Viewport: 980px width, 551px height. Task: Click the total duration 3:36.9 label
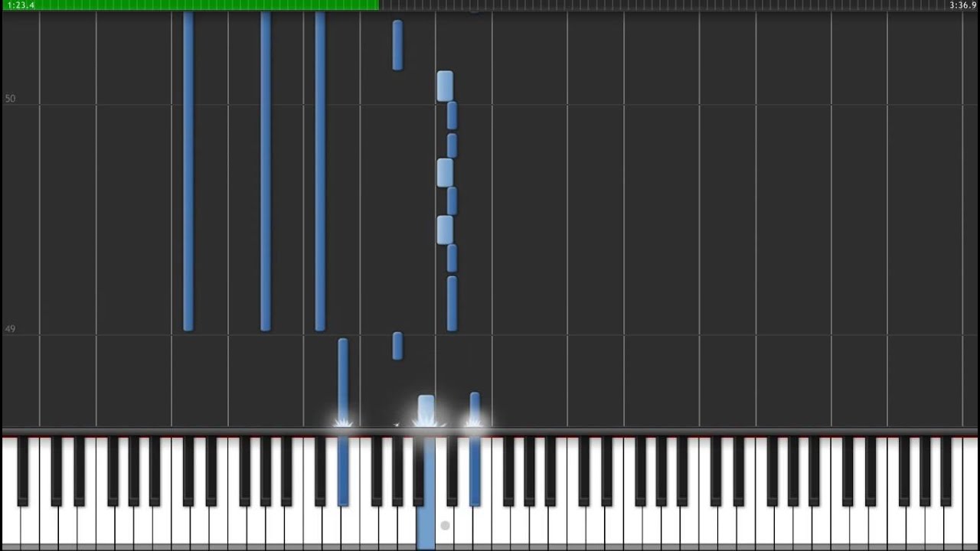point(962,5)
